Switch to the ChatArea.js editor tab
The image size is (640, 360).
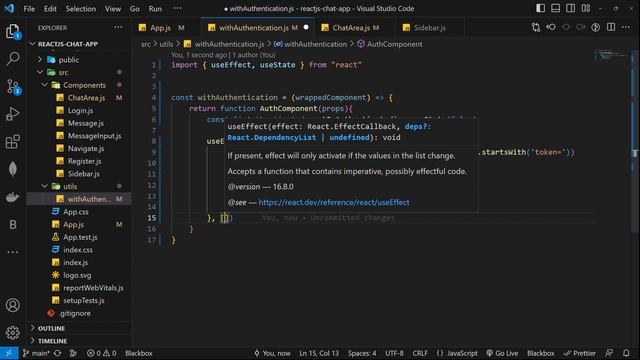(x=356, y=28)
